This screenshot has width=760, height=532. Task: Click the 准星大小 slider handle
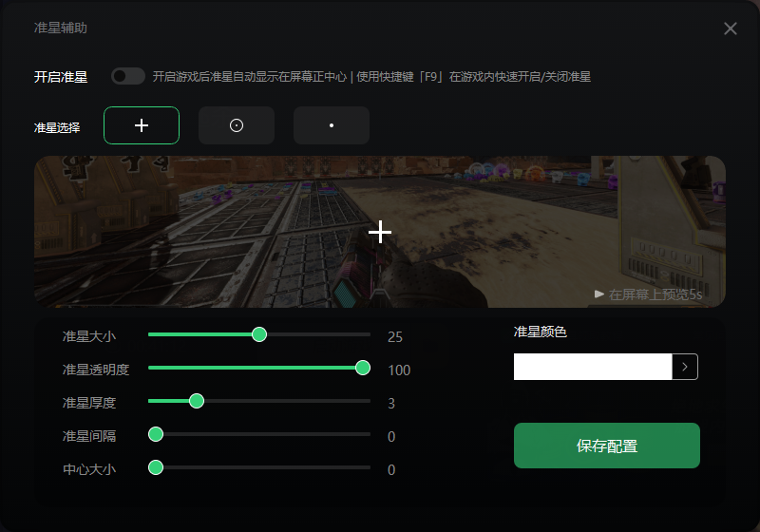click(x=259, y=334)
